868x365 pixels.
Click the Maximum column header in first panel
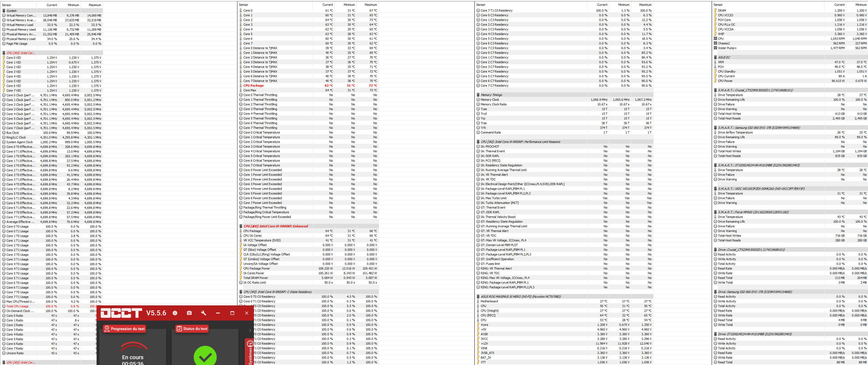coord(95,5)
